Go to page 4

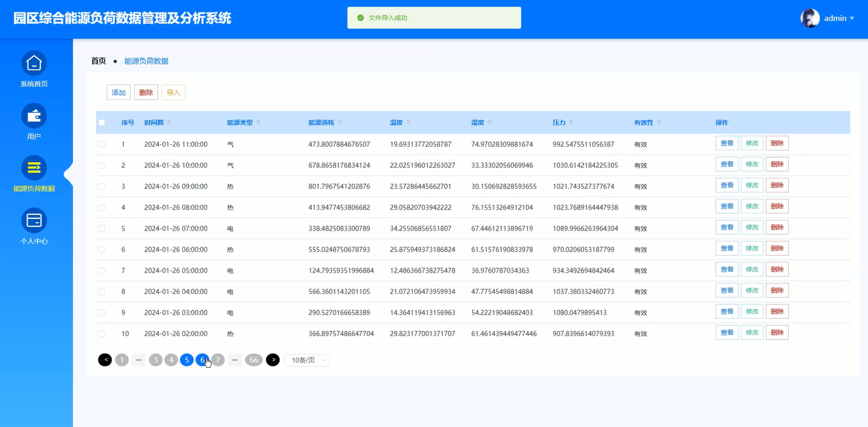pos(171,360)
